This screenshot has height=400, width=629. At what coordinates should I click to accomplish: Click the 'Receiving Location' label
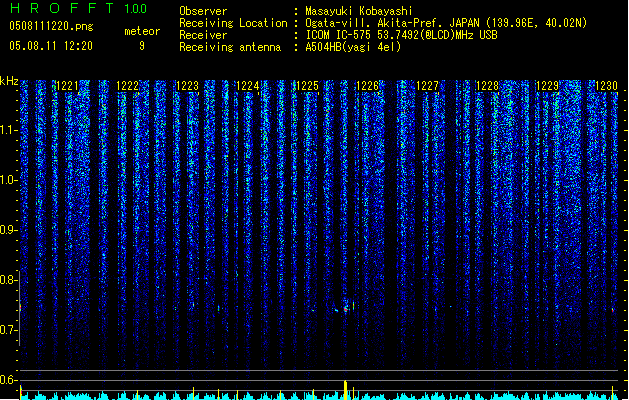pos(233,23)
